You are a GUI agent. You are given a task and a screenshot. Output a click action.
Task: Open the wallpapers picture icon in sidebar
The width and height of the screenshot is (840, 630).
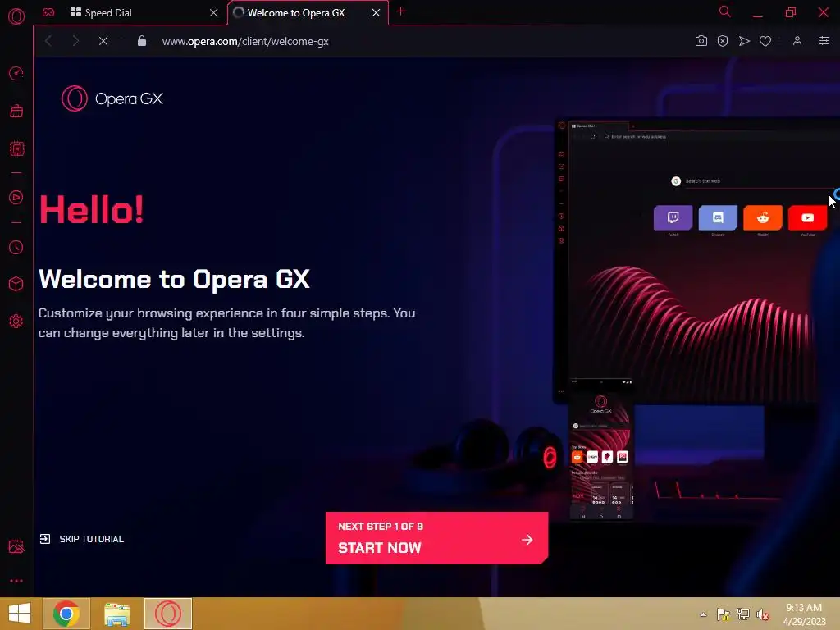[16, 546]
